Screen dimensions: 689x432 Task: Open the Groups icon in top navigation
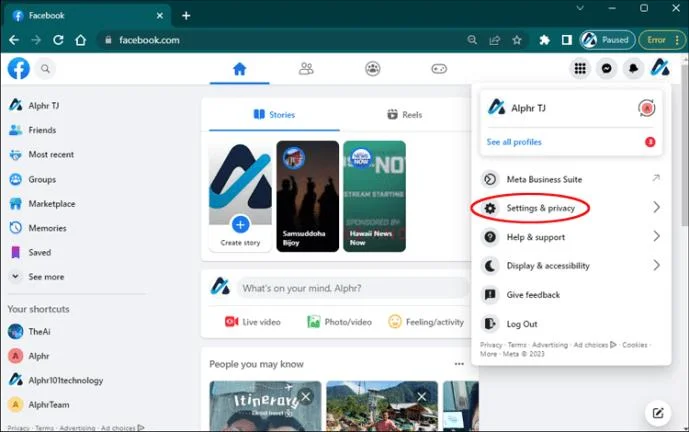click(x=373, y=69)
